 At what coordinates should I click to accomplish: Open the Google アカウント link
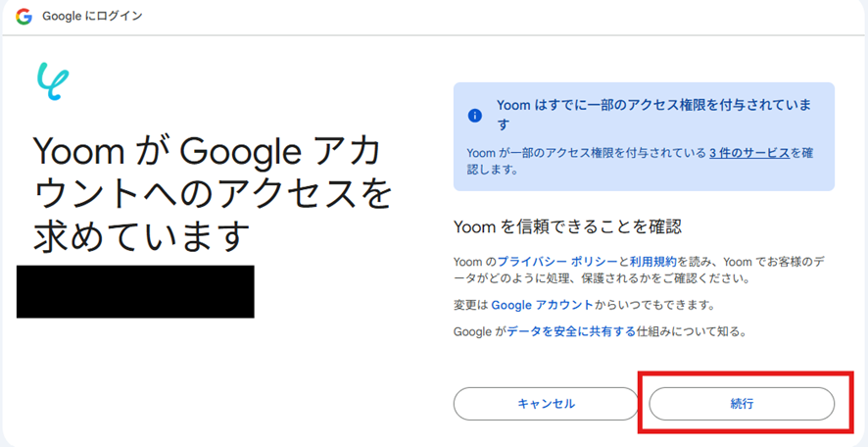(x=542, y=305)
